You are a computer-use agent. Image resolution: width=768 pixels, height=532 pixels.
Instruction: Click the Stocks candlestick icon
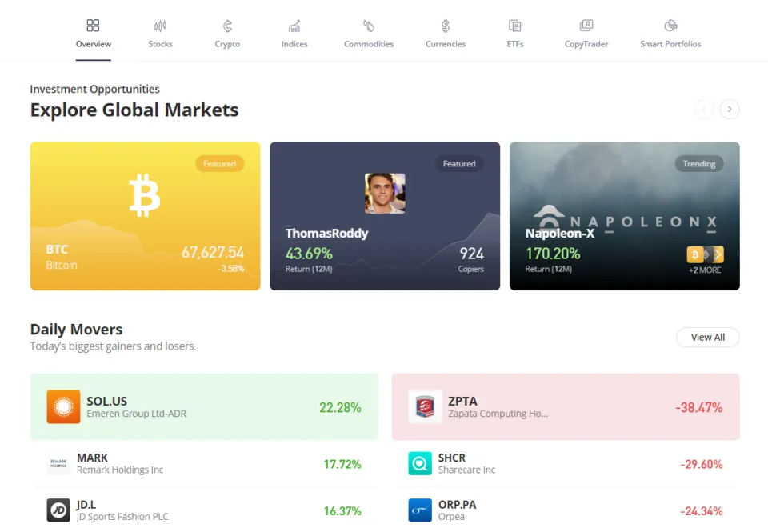coord(160,26)
